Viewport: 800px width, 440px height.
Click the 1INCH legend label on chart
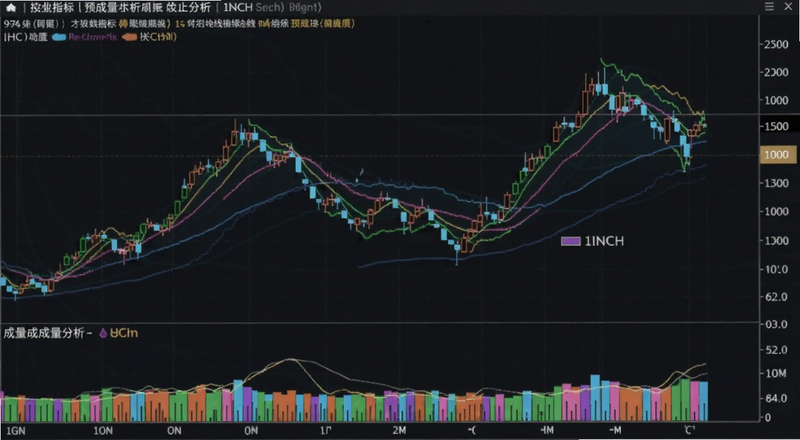[x=604, y=241]
